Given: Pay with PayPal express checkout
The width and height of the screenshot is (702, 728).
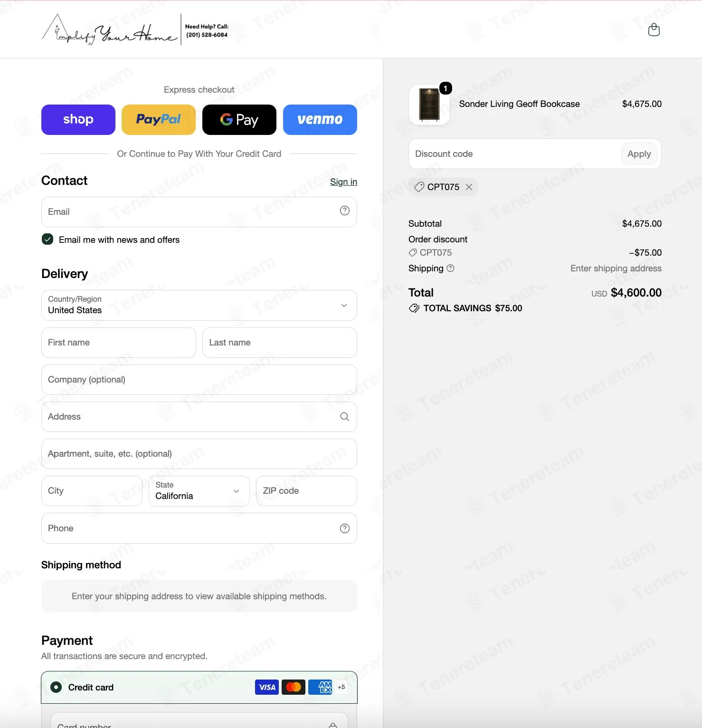Looking at the screenshot, I should (x=159, y=120).
